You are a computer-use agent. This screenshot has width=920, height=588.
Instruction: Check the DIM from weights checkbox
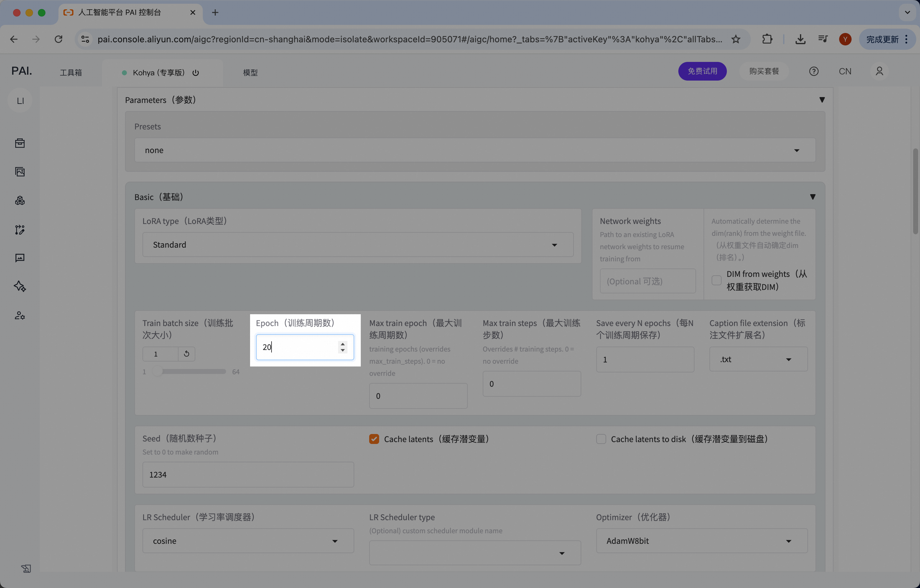(716, 280)
